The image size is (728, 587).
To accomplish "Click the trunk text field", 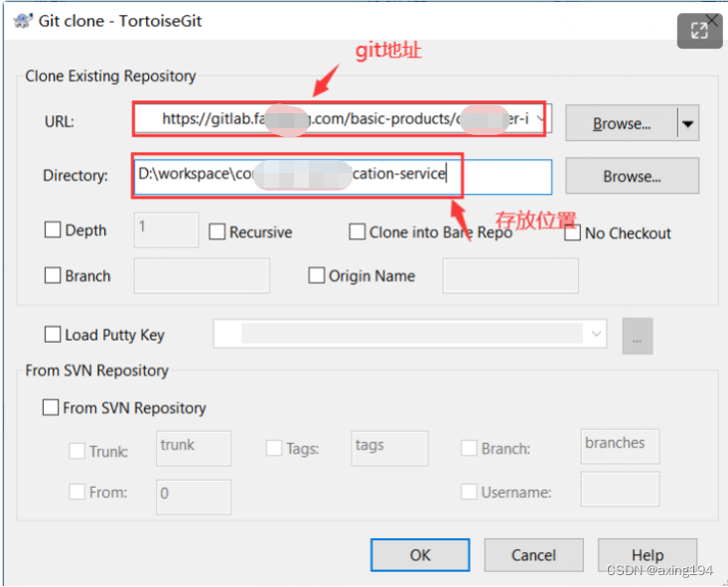I will click(194, 448).
